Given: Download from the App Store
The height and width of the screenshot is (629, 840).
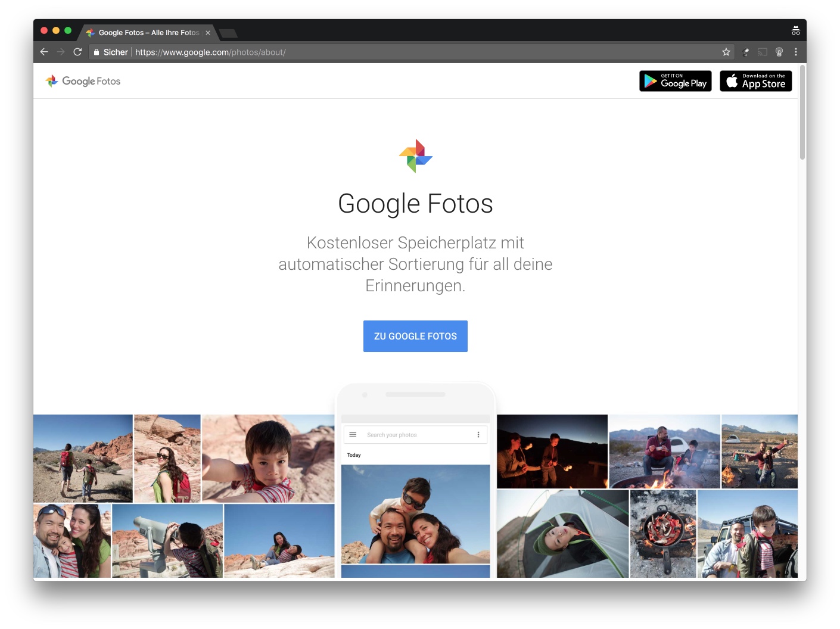Looking at the screenshot, I should coord(756,81).
